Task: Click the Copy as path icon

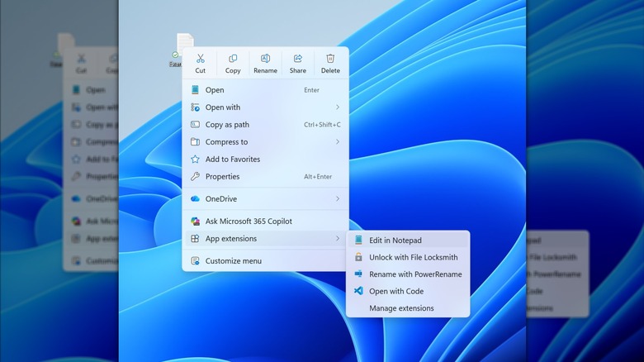Action: [x=195, y=124]
